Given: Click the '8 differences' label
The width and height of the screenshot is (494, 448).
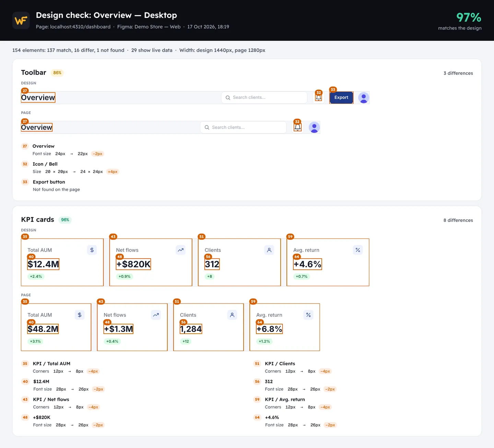Looking at the screenshot, I should tap(458, 220).
